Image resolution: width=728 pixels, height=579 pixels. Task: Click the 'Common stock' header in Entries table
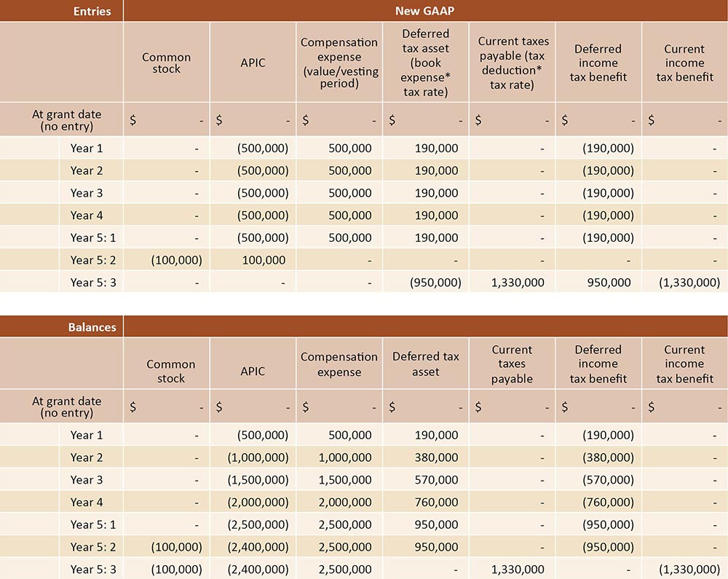tap(166, 63)
